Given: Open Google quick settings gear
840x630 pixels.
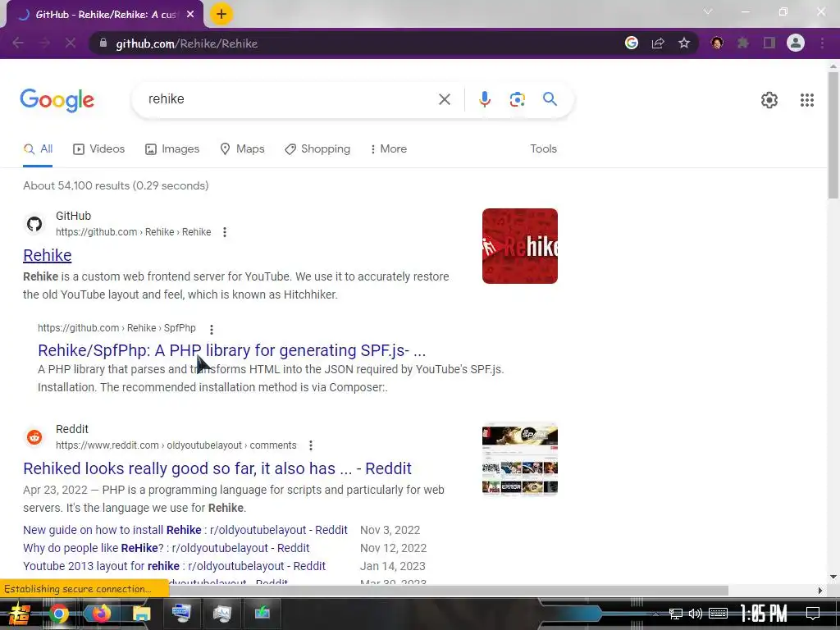Looking at the screenshot, I should (769, 99).
